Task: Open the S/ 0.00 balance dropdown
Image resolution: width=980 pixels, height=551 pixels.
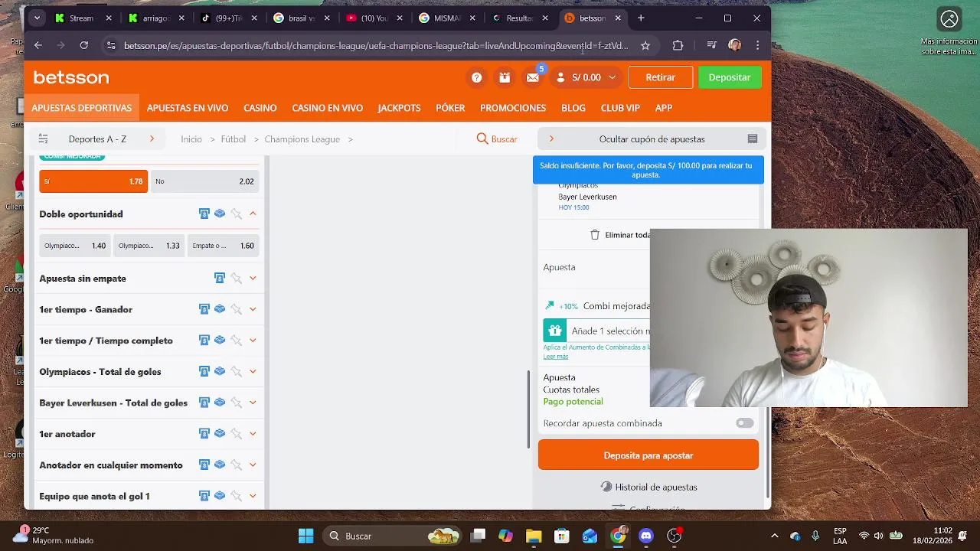Action: (586, 77)
